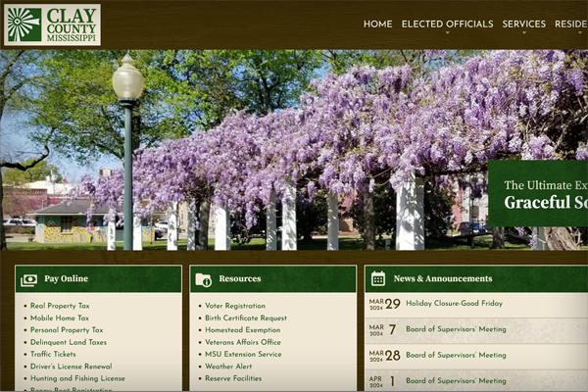Open Mar 28 Board of Supervisors' Meeting

point(456,355)
